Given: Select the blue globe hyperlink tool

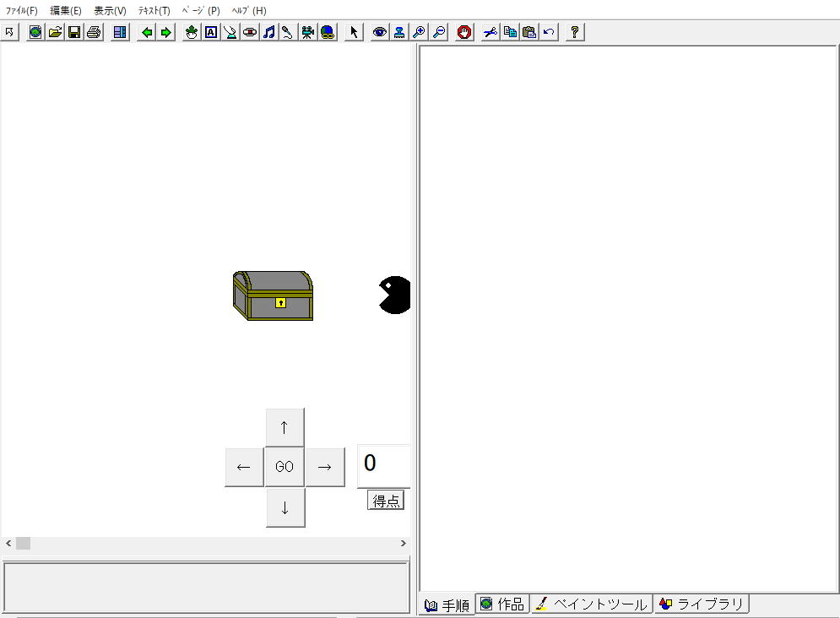Looking at the screenshot, I should tap(328, 32).
